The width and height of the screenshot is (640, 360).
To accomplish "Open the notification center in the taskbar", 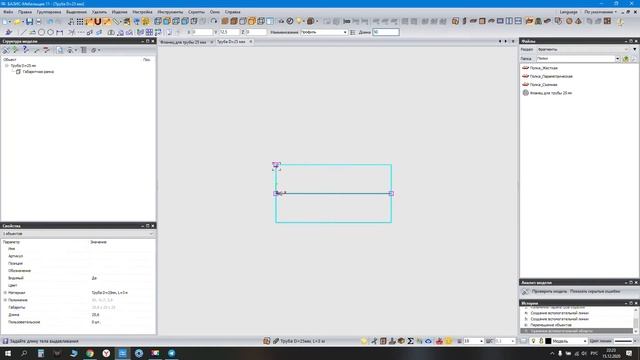I will 629,353.
